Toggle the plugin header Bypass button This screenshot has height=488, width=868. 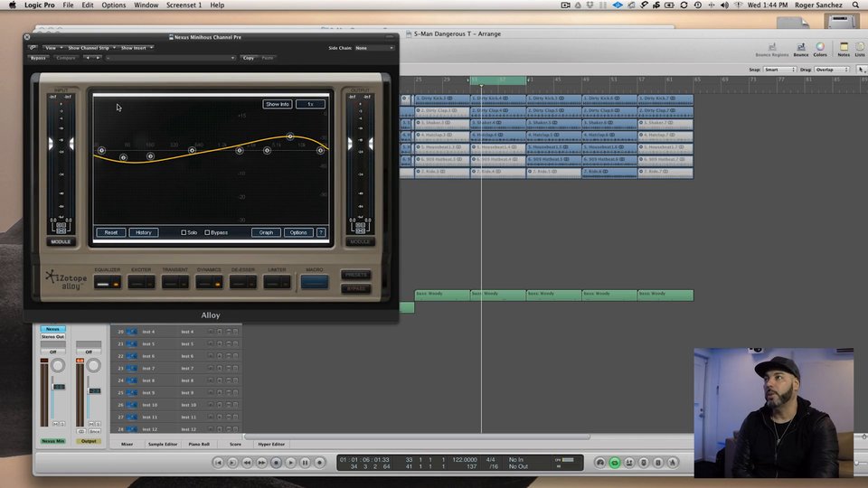38,58
